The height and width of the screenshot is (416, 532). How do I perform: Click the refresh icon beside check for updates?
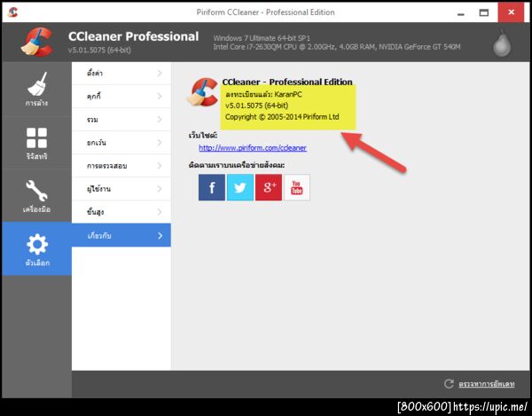[449, 384]
